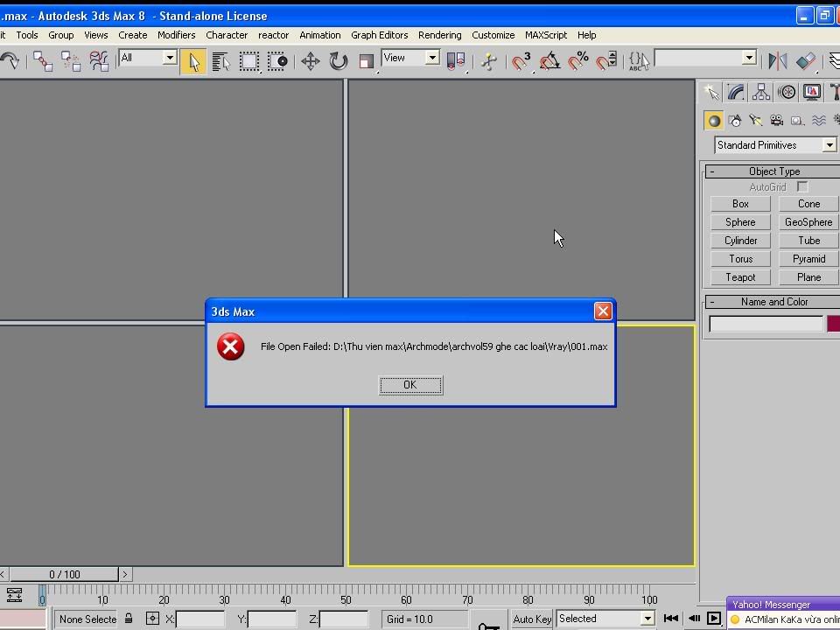Collapse the Name and Color rollout

pos(774,302)
